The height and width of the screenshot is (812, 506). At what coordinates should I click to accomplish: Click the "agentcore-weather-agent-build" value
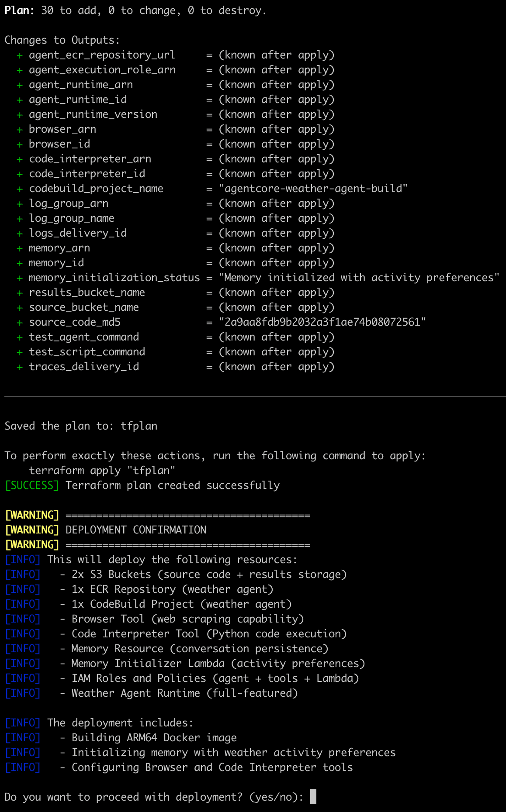313,189
